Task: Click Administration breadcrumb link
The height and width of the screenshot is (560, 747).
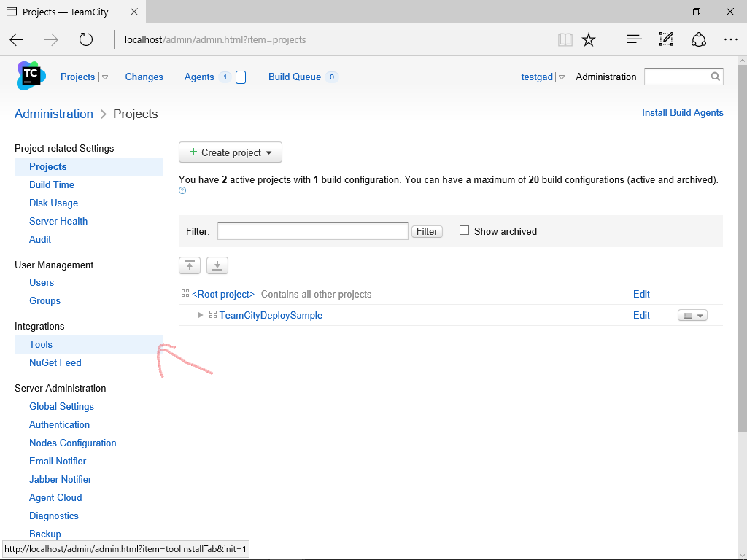Action: coord(54,114)
